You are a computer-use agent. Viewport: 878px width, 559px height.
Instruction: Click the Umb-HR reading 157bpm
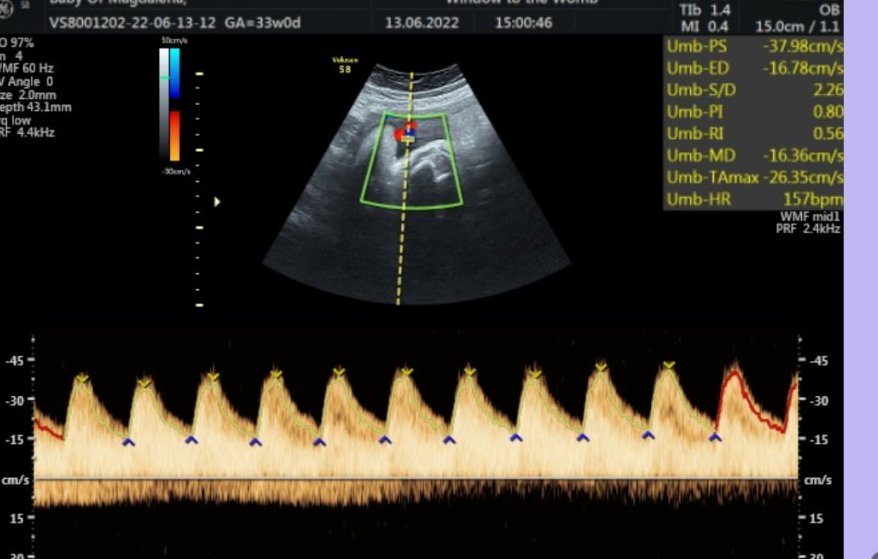pyautogui.click(x=812, y=199)
